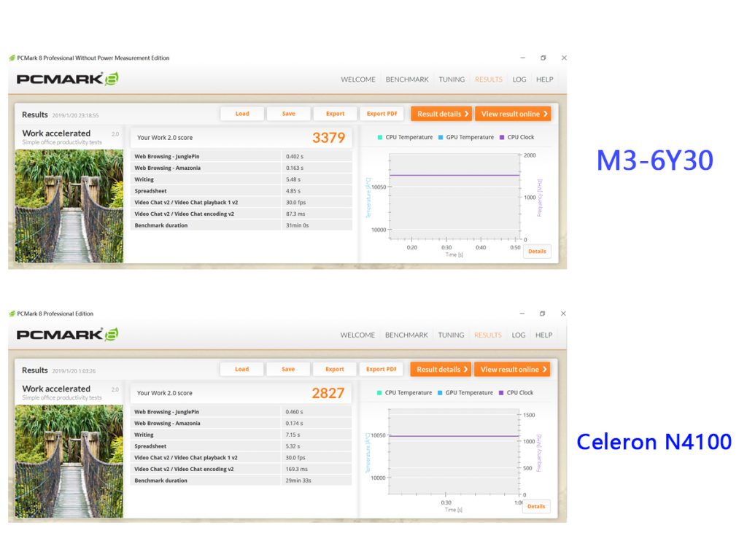Click the Load button in the 2827 score window
This screenshot has width=747, height=560.
pos(241,370)
